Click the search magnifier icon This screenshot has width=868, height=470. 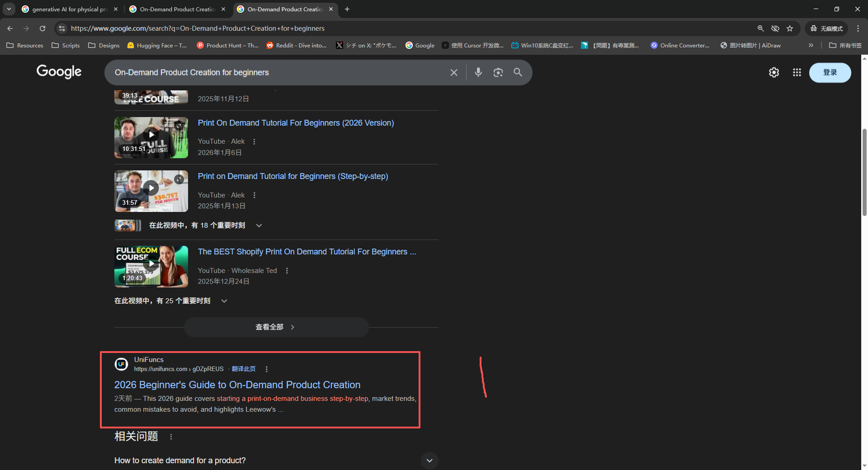[518, 72]
